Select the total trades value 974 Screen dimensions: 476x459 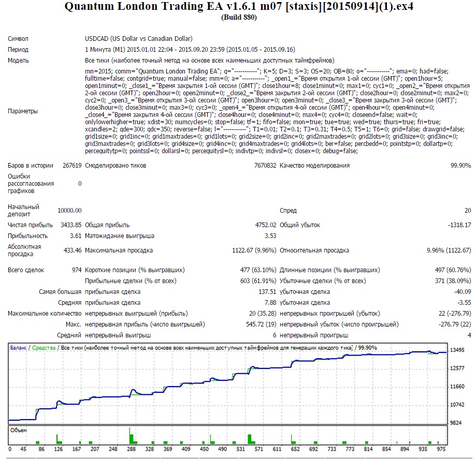(x=77, y=270)
